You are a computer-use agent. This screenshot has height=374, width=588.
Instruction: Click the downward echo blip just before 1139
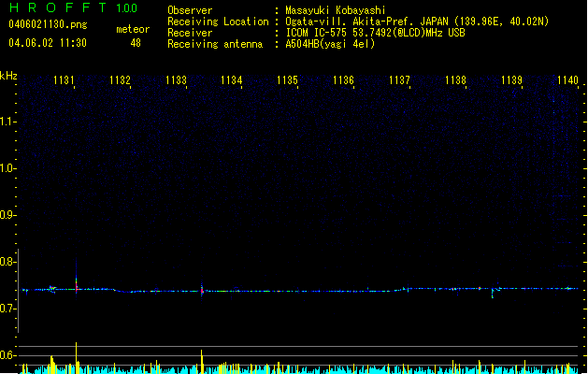pos(493,294)
